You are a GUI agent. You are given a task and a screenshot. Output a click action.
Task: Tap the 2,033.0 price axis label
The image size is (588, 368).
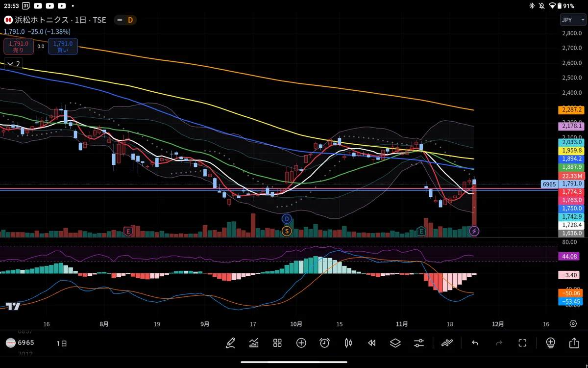point(571,142)
